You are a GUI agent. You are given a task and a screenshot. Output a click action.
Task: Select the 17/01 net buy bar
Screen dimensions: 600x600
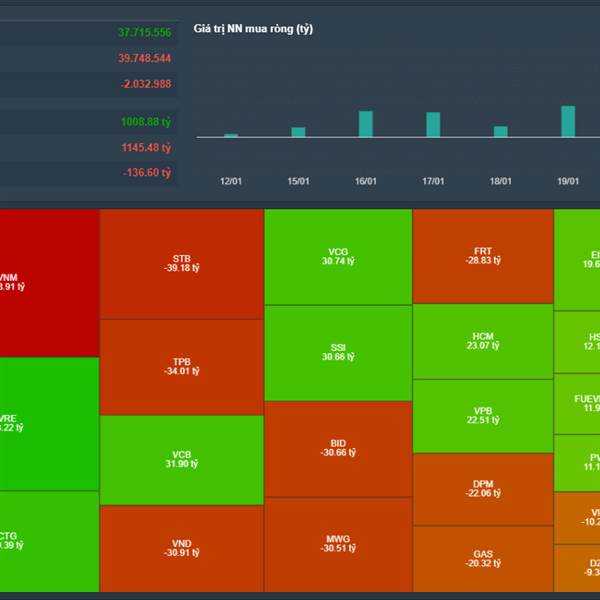coord(433,124)
